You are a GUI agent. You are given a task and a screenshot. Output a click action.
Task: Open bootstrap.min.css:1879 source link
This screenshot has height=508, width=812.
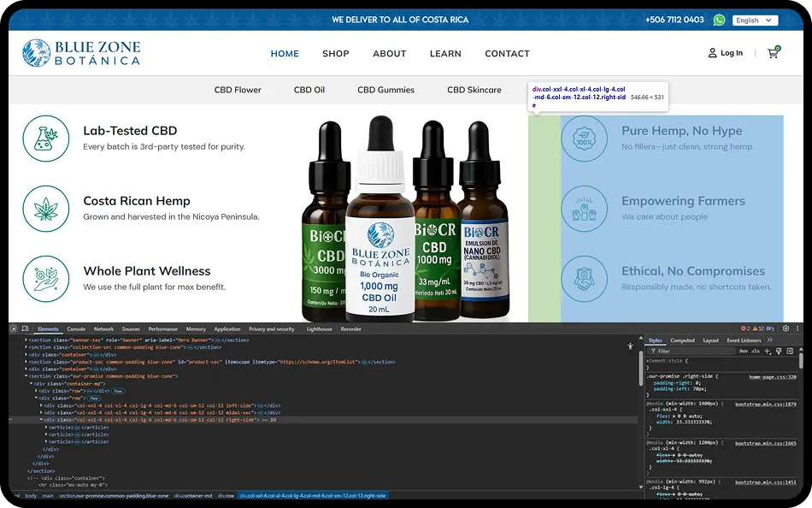[x=766, y=404]
